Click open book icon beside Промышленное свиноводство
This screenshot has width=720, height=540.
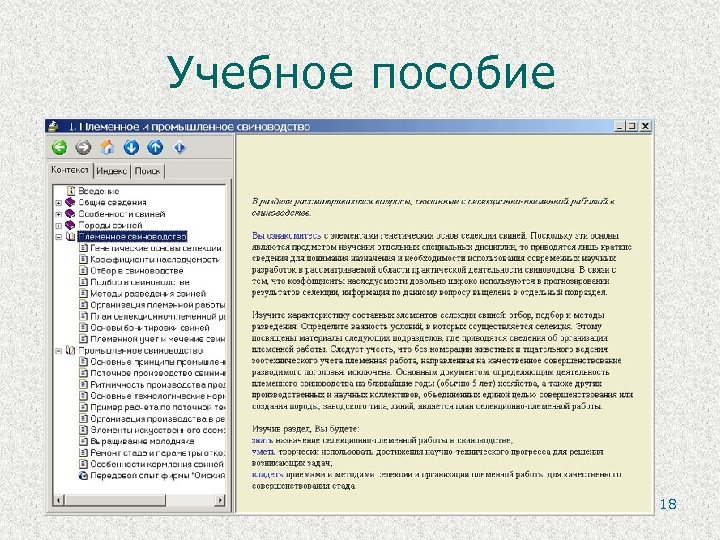coord(70,351)
